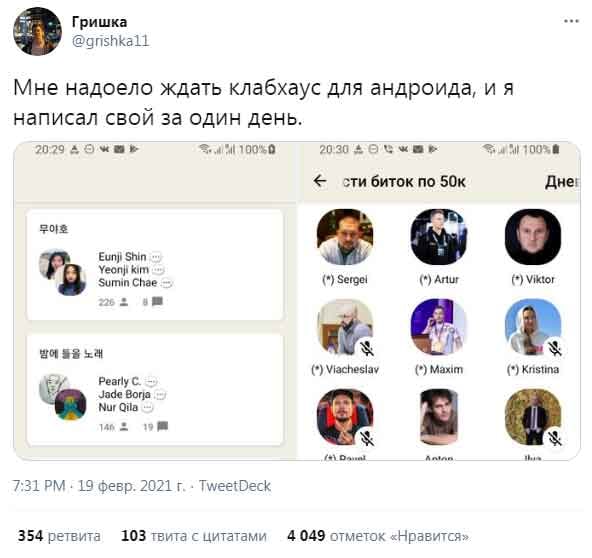Open Гришка's profile picture
Screen dimensions: 592x558
click(x=37, y=31)
